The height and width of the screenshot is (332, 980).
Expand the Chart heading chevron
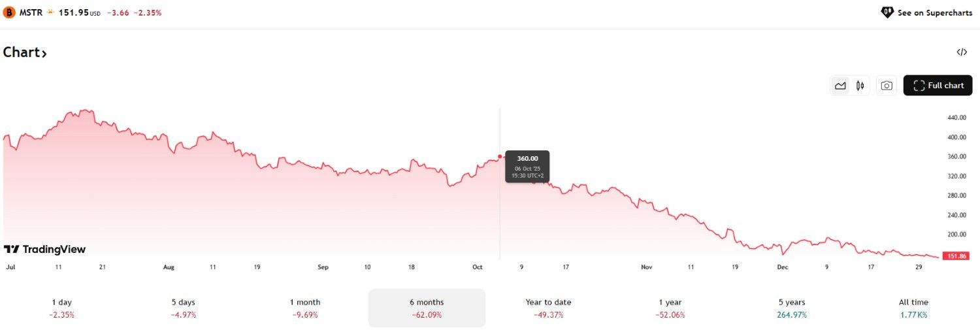pyautogui.click(x=44, y=54)
